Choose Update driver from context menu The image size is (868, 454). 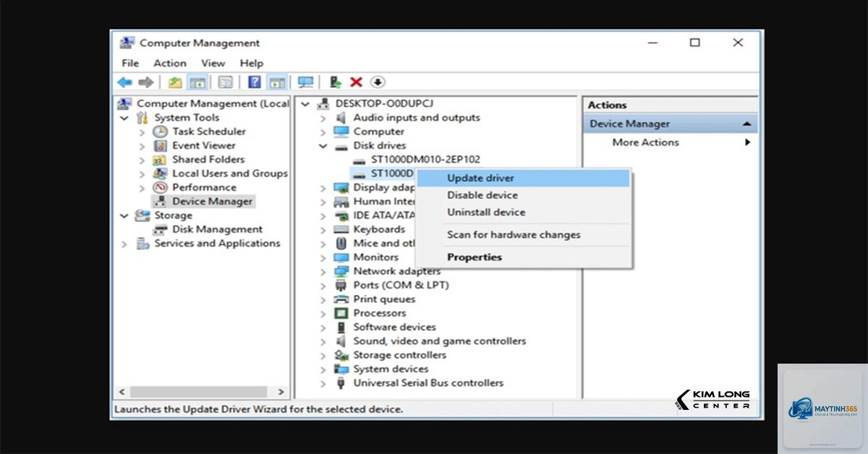(x=523, y=178)
